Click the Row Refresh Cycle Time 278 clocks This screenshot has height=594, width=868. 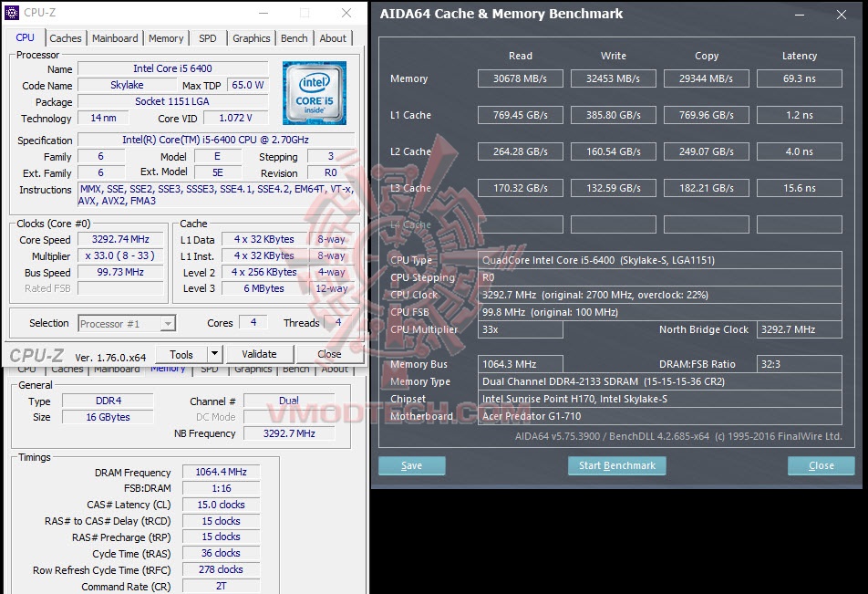[x=221, y=569]
